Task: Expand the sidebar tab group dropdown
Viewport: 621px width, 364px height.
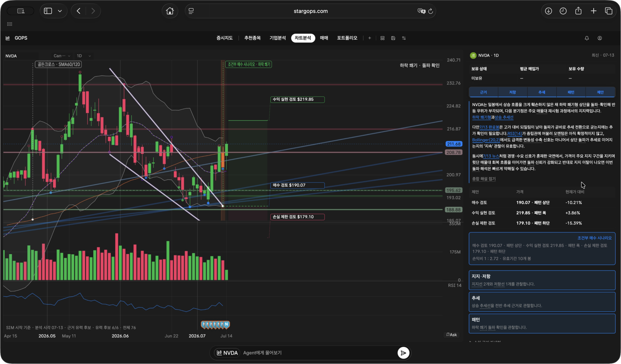Action: coord(60,11)
